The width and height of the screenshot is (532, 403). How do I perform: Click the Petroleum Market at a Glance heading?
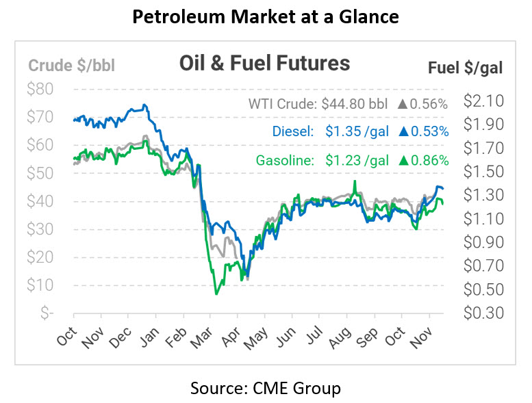266,14
